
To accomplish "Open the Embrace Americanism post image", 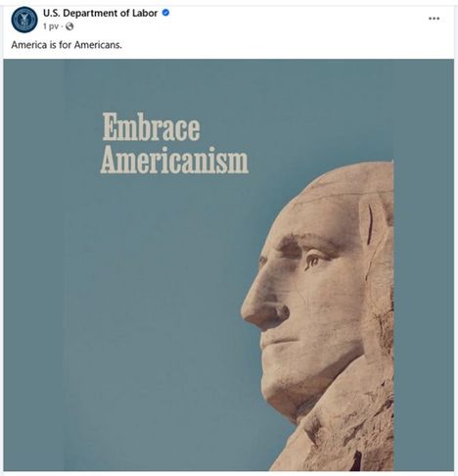I will (x=229, y=264).
